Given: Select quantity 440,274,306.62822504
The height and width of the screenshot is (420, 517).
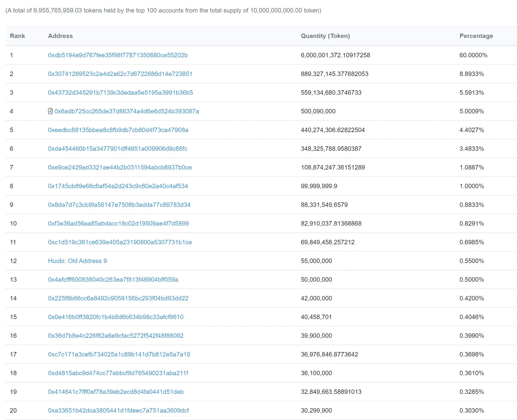Looking at the screenshot, I should pos(333,130).
